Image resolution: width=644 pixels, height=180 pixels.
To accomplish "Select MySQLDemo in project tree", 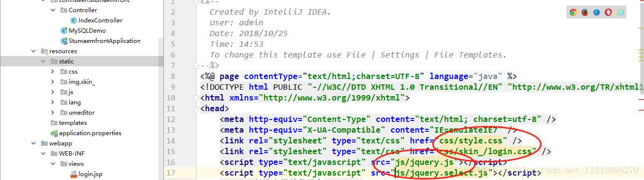I will point(87,31).
